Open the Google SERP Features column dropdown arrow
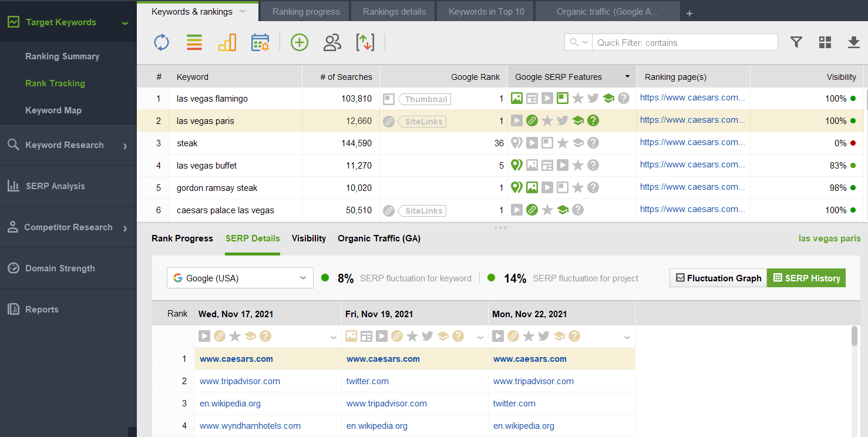 tap(627, 77)
